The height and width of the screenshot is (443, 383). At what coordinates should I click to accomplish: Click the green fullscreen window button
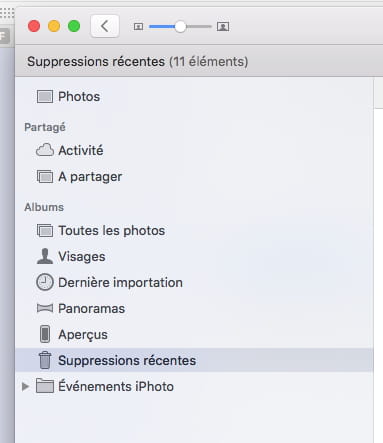tap(74, 26)
